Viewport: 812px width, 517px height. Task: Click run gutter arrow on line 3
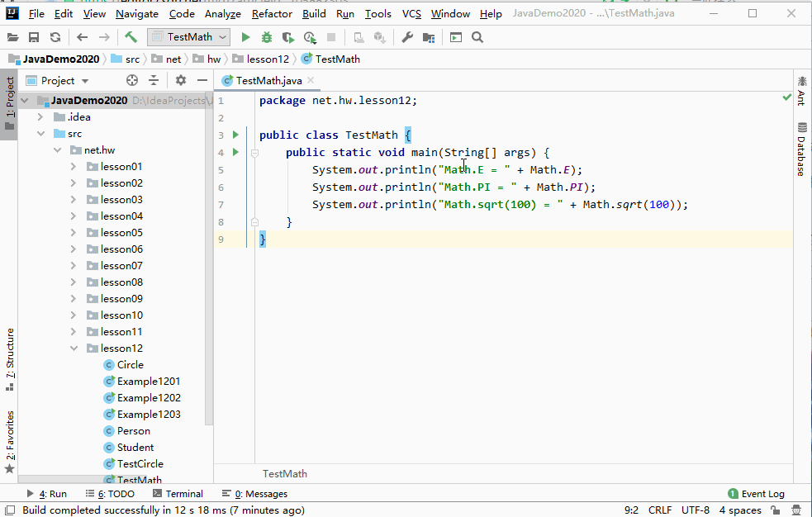click(235, 135)
